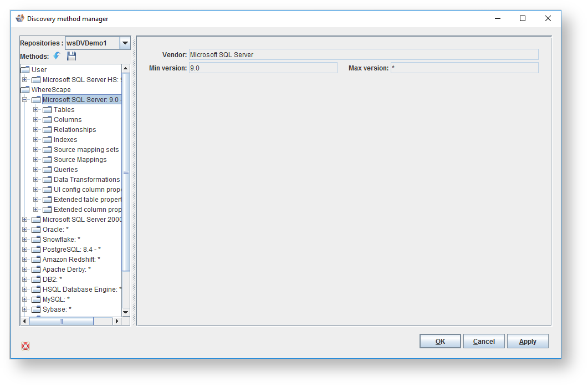
Task: Select the Snowflake tree item
Action: pyautogui.click(x=62, y=240)
